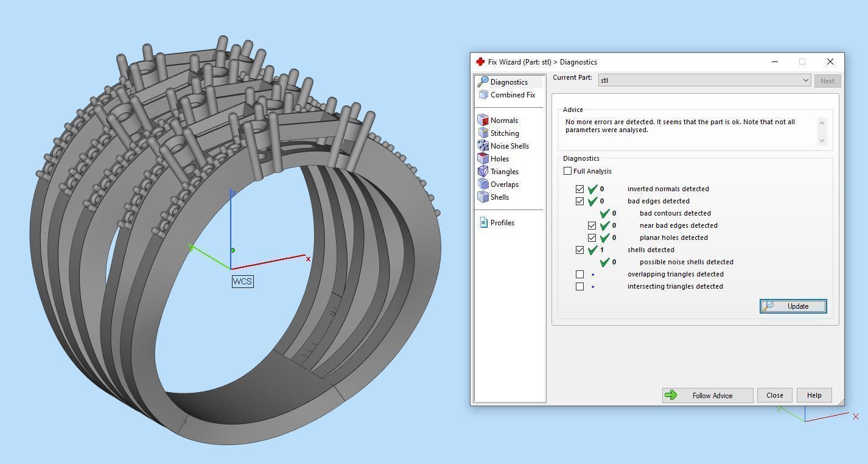Click the Profiles document icon
The height and width of the screenshot is (464, 868).
pyautogui.click(x=483, y=223)
